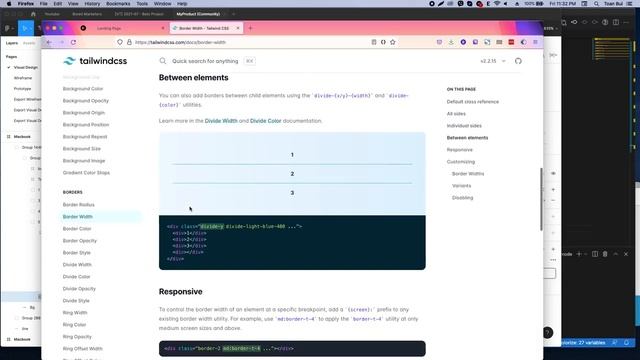This screenshot has height=360, width=640.
Task: Open the Firefox hamburger menu
Action: click(x=535, y=42)
